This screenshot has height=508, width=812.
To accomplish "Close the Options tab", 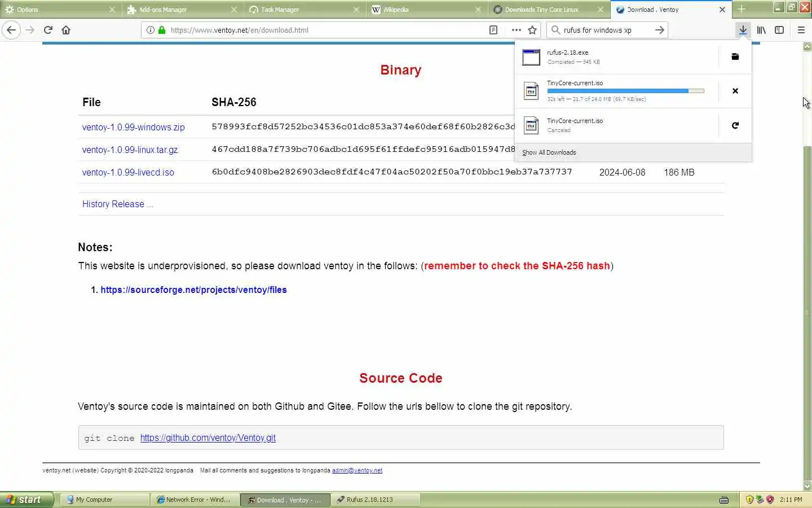I will click(112, 10).
